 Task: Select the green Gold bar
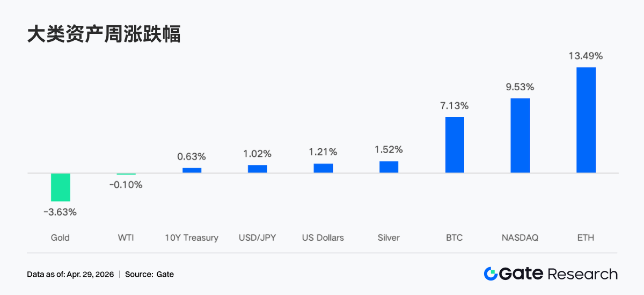[61, 187]
